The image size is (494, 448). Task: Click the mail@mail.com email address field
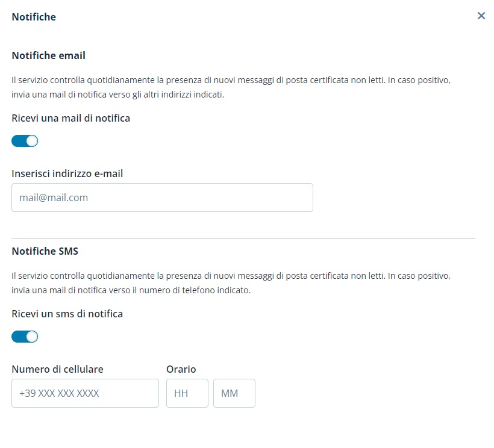click(162, 198)
